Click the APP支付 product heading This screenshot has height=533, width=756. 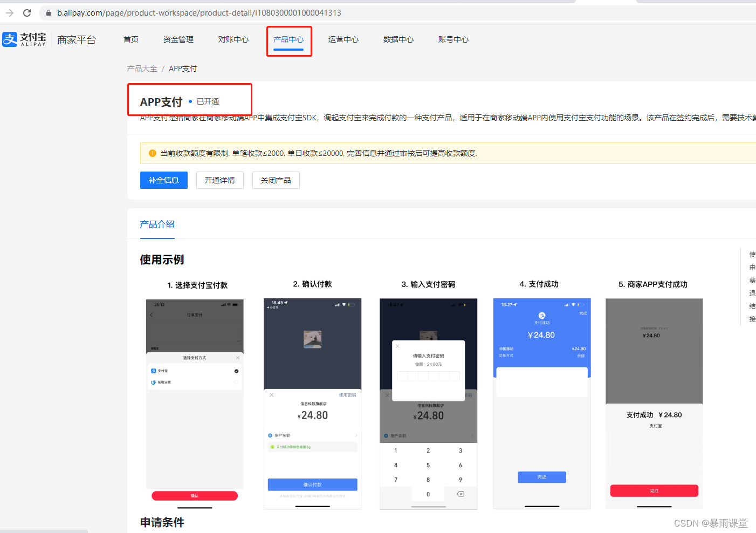click(161, 102)
